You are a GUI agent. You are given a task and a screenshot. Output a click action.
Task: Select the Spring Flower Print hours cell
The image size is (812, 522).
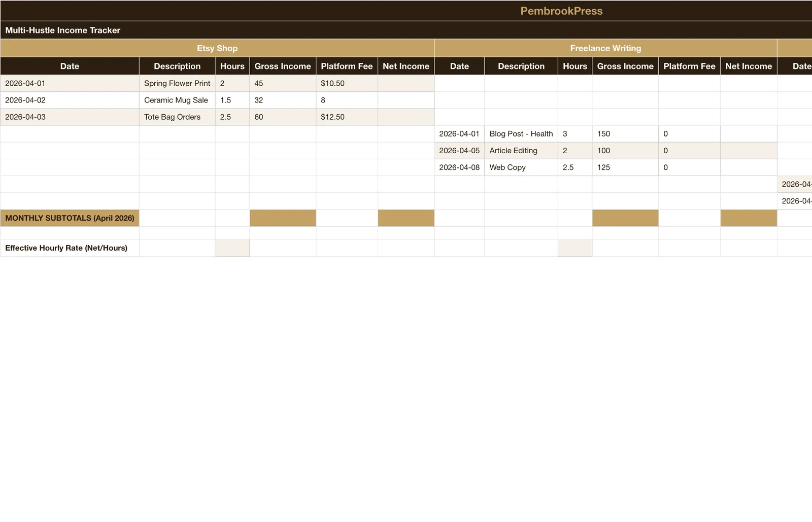[x=232, y=83]
